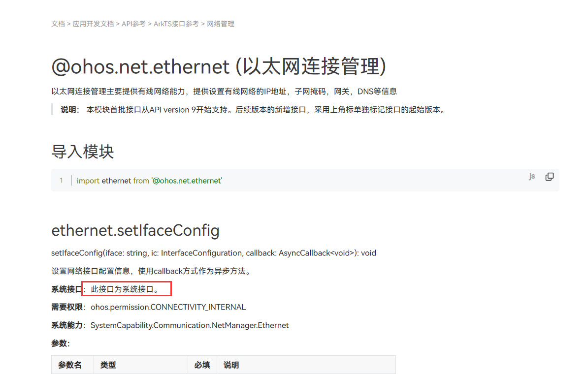The image size is (588, 374).
Task: Click line number 1 in code block
Action: tap(61, 181)
